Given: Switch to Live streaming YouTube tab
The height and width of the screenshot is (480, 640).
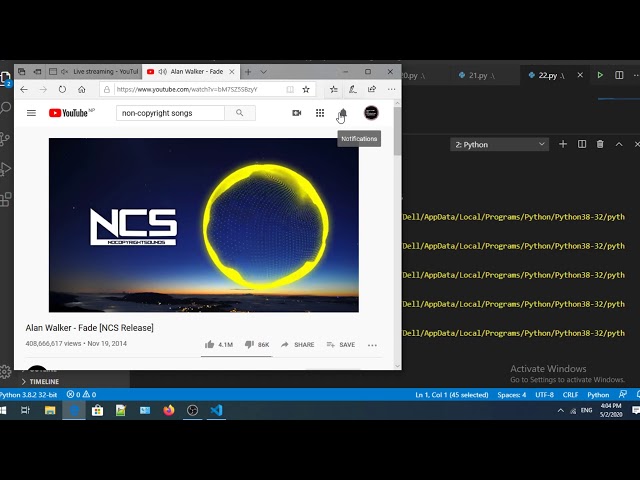Looking at the screenshot, I should (x=94, y=71).
